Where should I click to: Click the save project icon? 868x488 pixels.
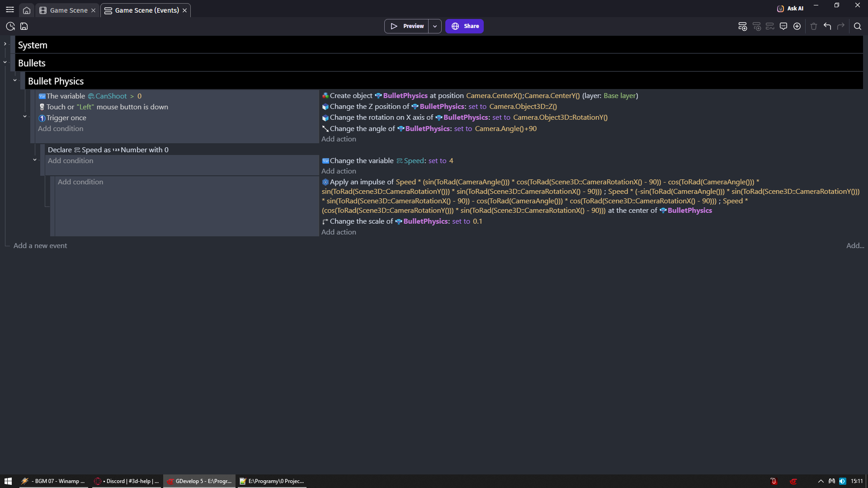[24, 26]
